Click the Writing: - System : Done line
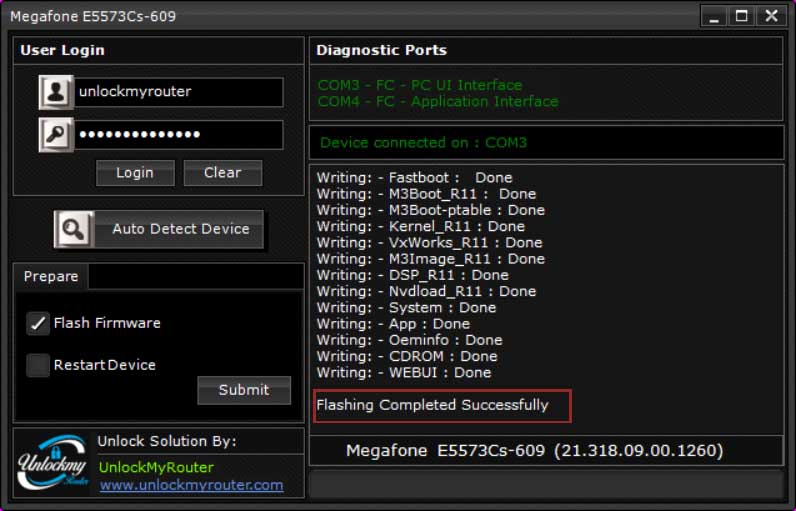Screen dimensions: 796x511 tap(407, 308)
